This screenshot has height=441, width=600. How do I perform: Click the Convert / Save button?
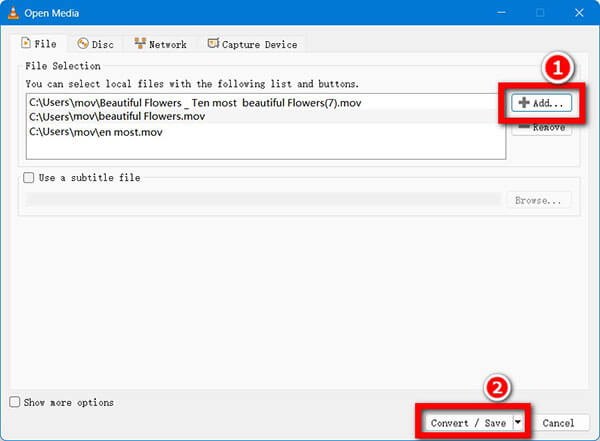click(x=468, y=423)
